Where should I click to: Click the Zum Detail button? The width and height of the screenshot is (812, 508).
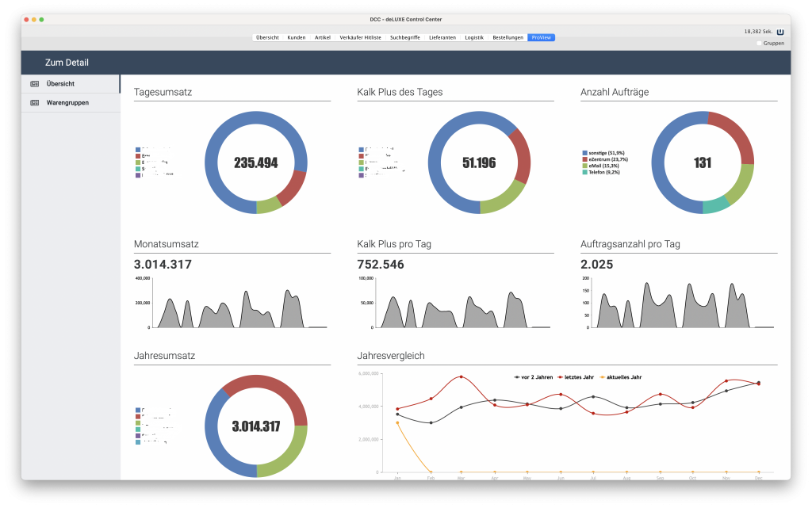[67, 62]
